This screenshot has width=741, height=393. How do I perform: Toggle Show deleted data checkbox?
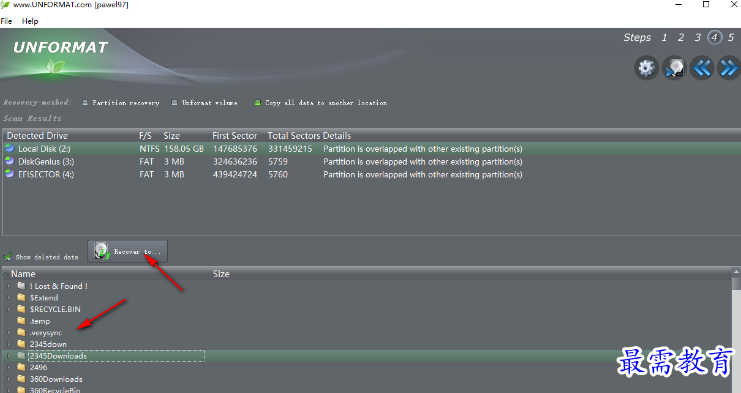(x=8, y=256)
